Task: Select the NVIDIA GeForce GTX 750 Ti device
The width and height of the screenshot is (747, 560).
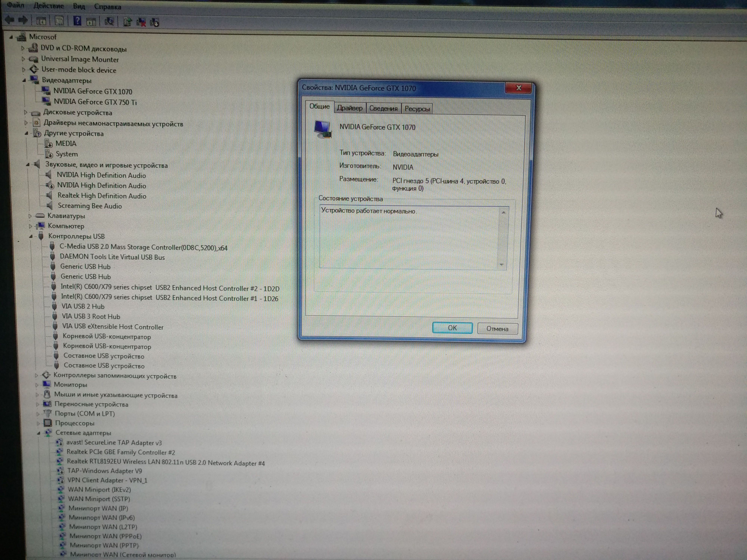Action: (95, 102)
